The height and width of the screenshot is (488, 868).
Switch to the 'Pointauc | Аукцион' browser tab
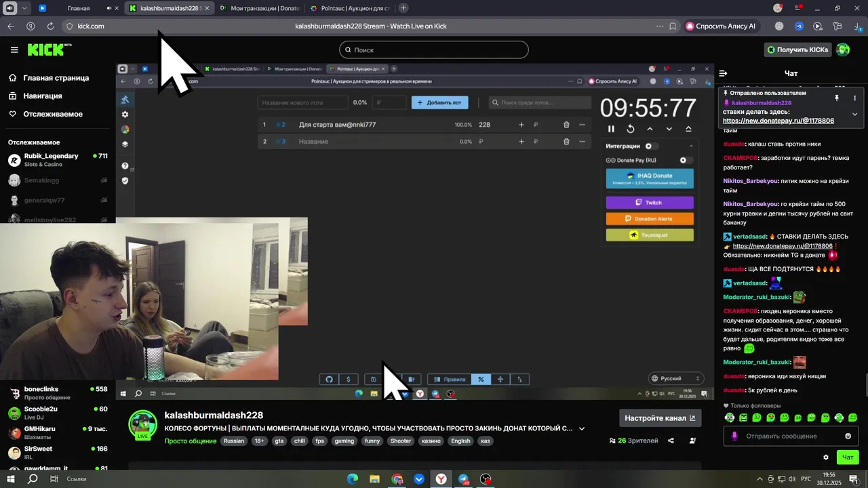[349, 8]
